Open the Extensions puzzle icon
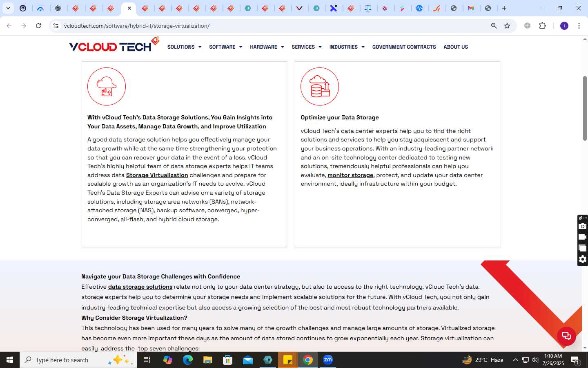Screen dimensions: 588x368 coord(542,26)
